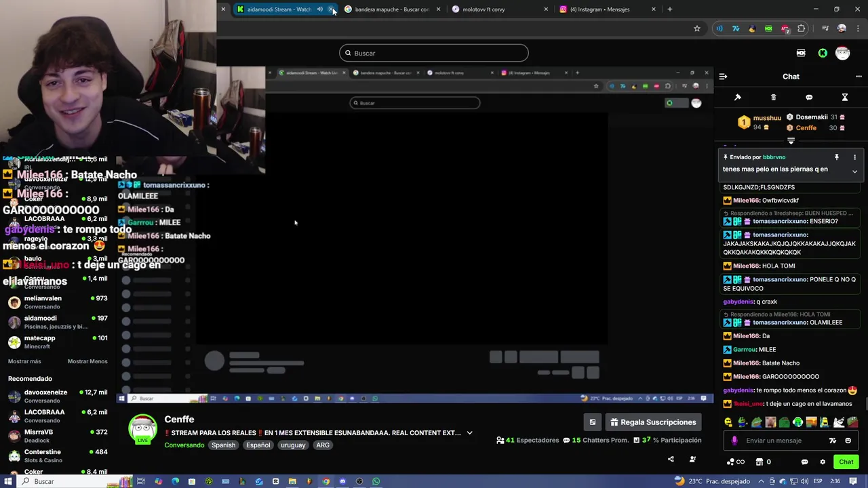Click the user-flag icon next to share
This screenshot has width=868, height=488.
(x=692, y=460)
